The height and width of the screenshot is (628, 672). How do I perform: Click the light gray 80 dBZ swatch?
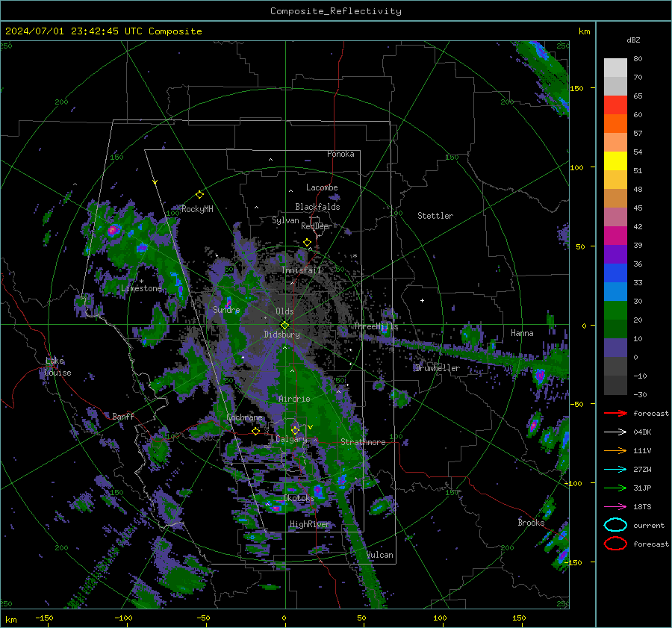pos(615,68)
